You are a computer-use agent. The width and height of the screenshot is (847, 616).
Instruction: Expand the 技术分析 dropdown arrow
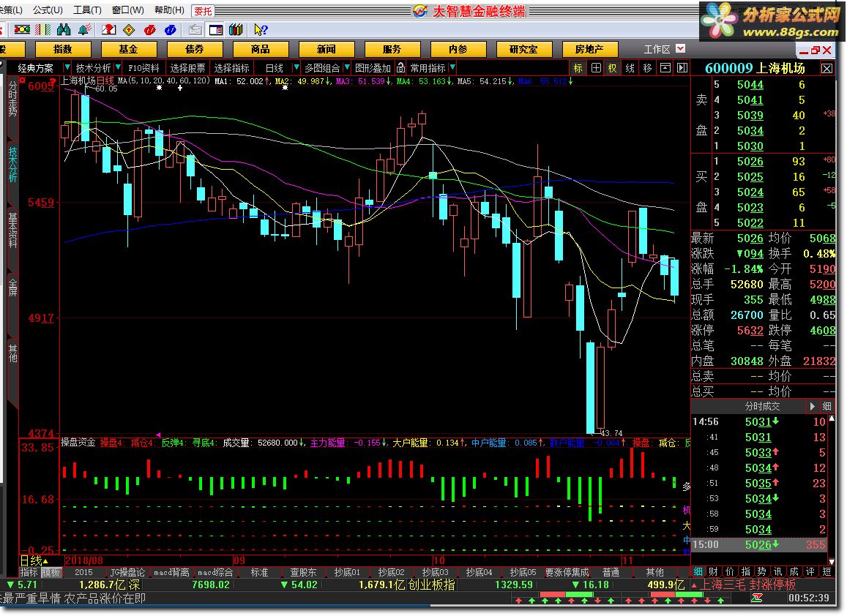[x=118, y=67]
